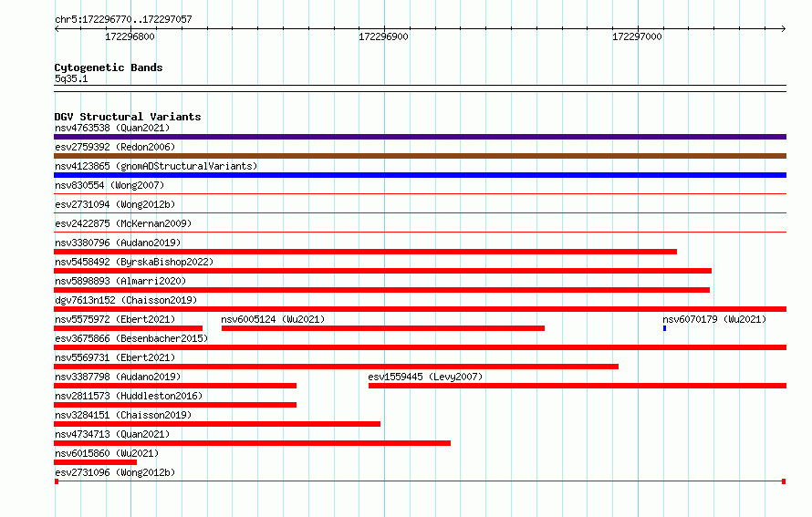The height and width of the screenshot is (517, 812).
Task: Open the esv1559445 (Levy2007) variant label
Action: (425, 377)
